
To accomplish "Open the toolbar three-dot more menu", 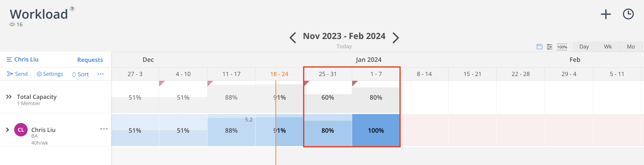I will (101, 74).
